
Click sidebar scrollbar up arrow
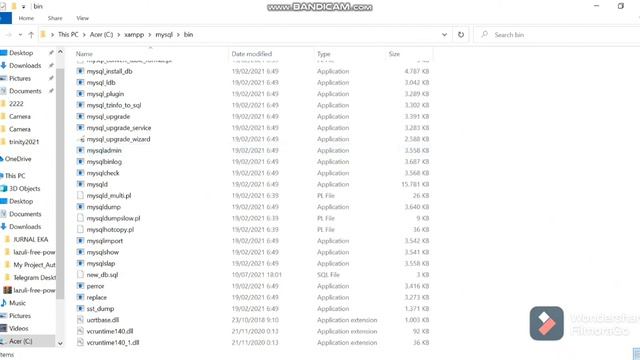(x=60, y=52)
